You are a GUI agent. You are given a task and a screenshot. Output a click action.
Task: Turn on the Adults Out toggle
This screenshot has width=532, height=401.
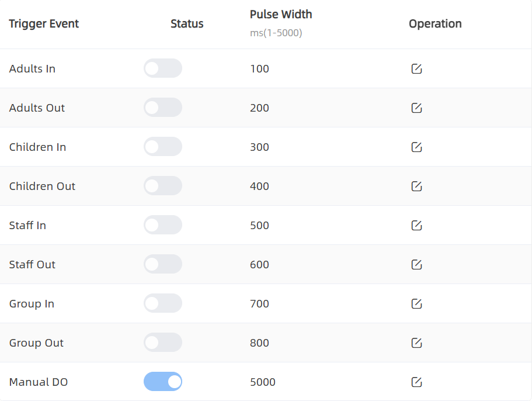click(x=163, y=108)
